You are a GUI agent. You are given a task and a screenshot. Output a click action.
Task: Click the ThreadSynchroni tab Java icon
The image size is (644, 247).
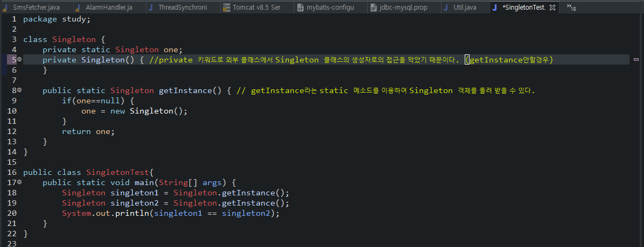[151, 8]
